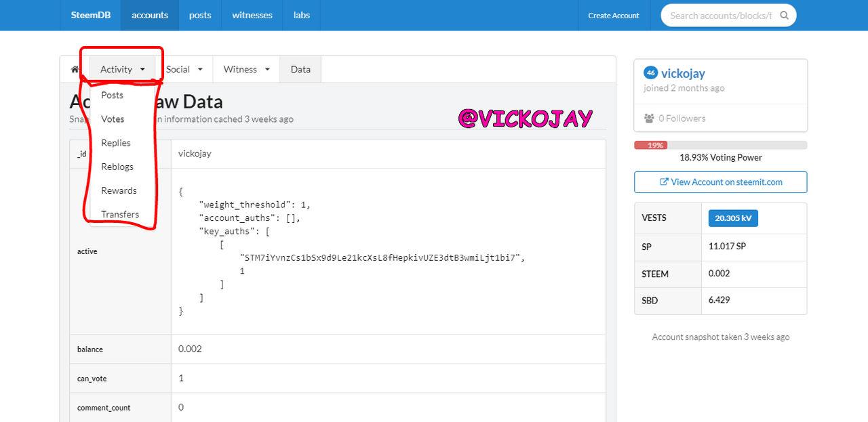
Task: Click joined 2 months ago text
Action: [684, 88]
